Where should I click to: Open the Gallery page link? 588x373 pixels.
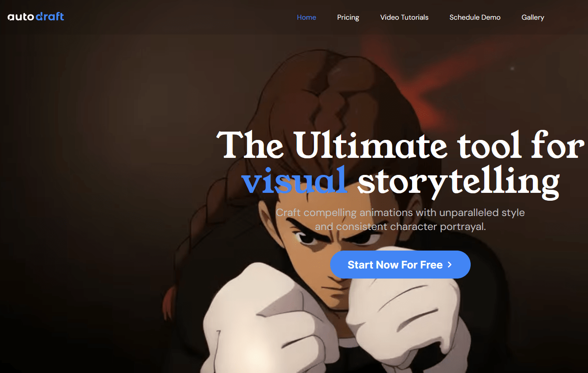pyautogui.click(x=533, y=17)
